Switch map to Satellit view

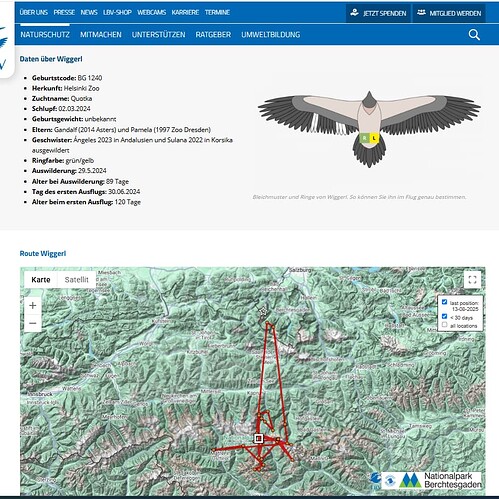coord(77,280)
